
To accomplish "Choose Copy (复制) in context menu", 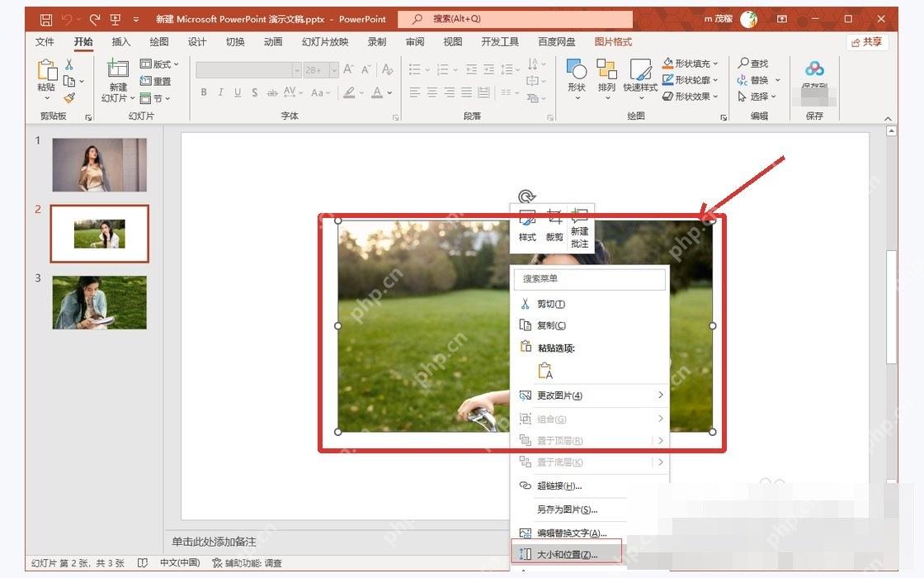I will [590, 325].
